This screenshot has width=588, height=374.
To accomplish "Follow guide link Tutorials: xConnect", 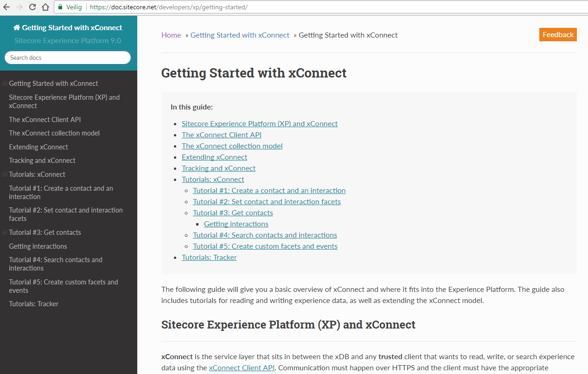I will pyautogui.click(x=213, y=179).
